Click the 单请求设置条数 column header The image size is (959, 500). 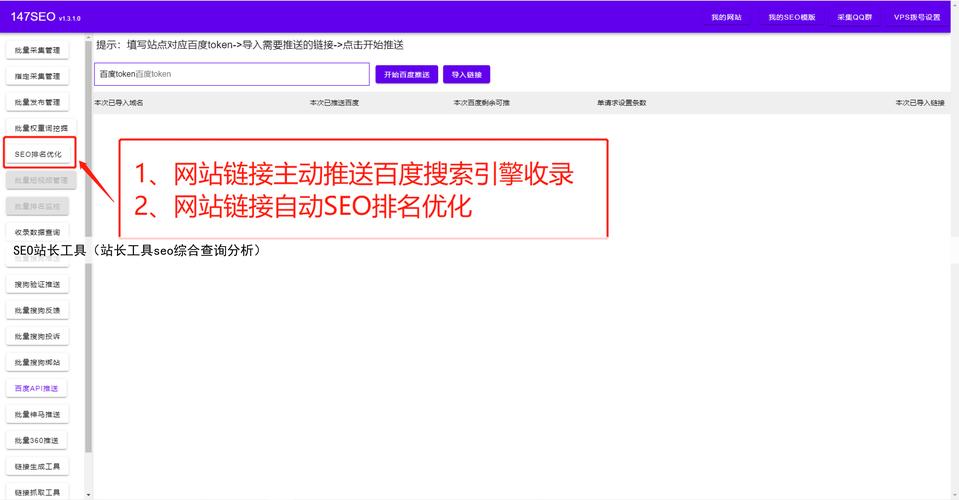[x=622, y=103]
